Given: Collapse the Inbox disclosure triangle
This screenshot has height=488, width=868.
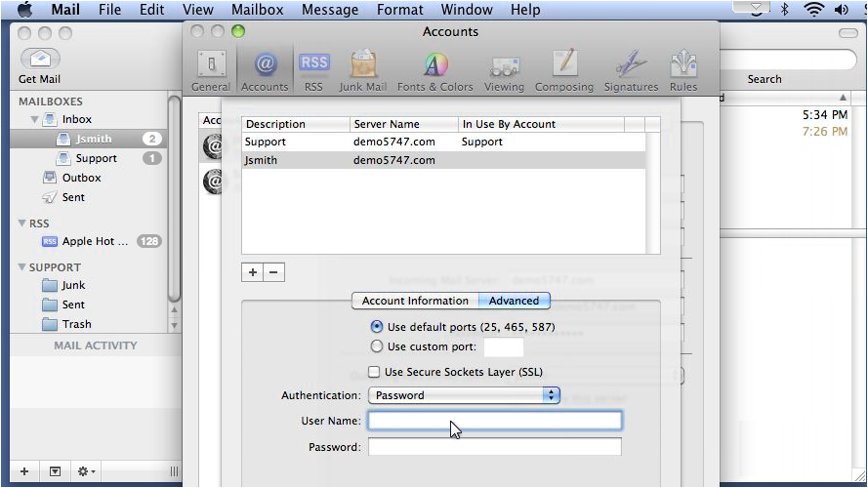Looking at the screenshot, I should click(x=34, y=119).
